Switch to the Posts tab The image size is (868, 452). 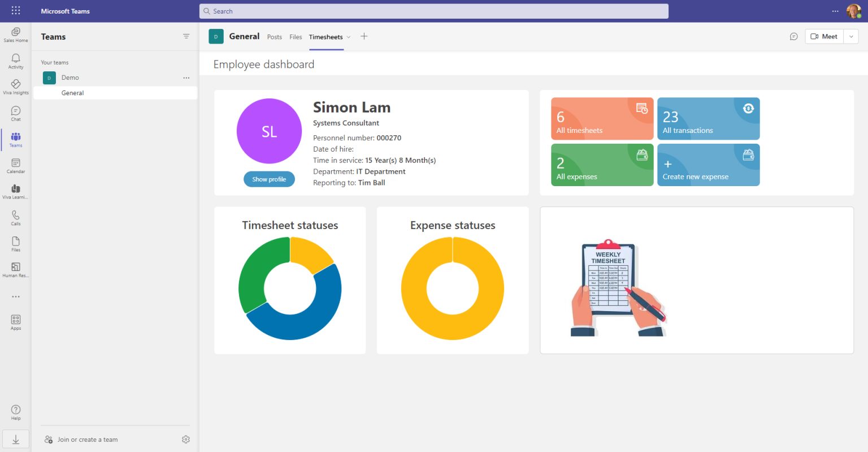(x=274, y=37)
